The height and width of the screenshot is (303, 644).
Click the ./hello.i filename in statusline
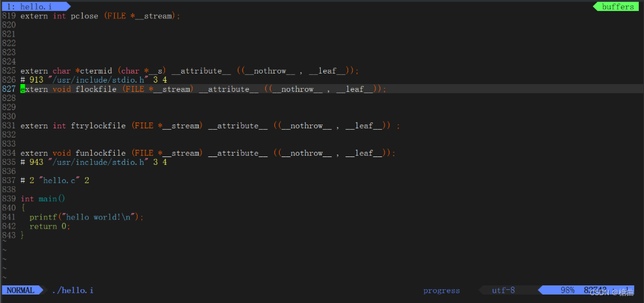[x=72, y=291]
